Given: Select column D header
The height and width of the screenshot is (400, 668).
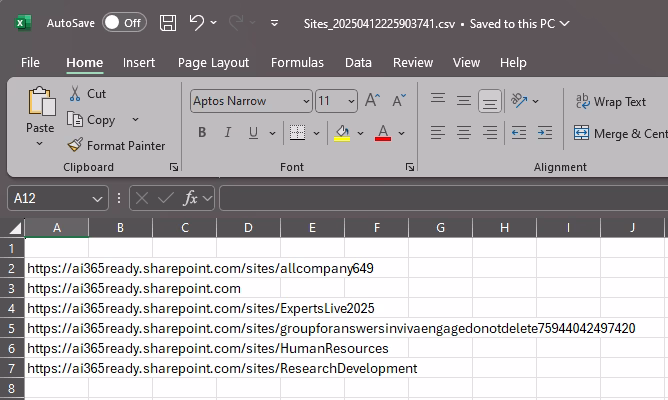Looking at the screenshot, I should [x=248, y=227].
